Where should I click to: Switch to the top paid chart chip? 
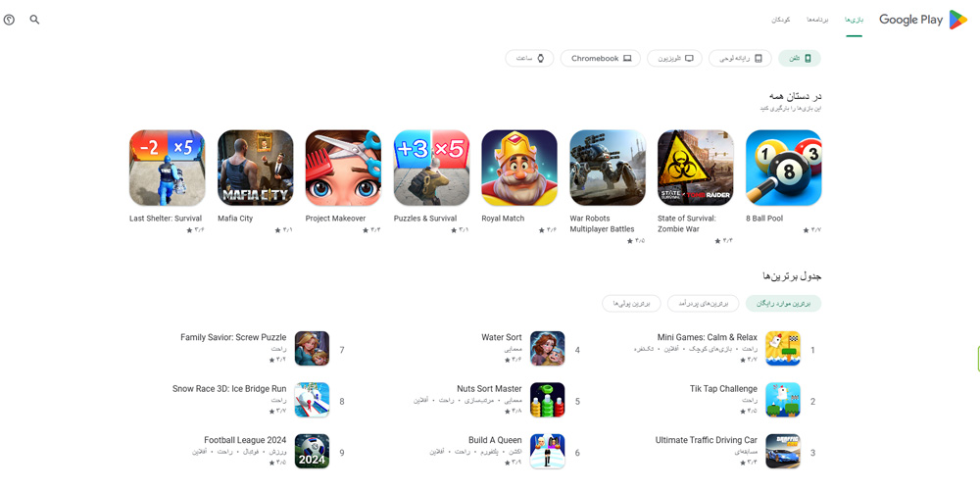click(x=631, y=303)
